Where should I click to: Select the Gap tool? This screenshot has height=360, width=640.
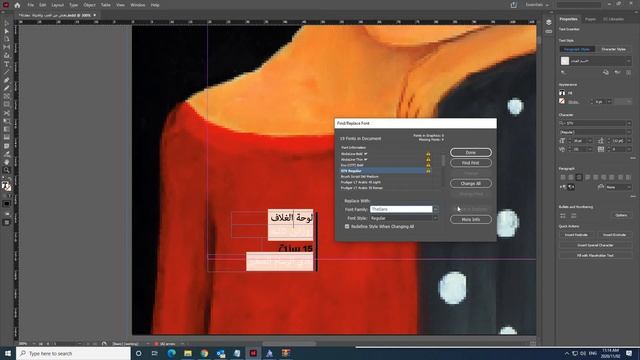click(7, 48)
